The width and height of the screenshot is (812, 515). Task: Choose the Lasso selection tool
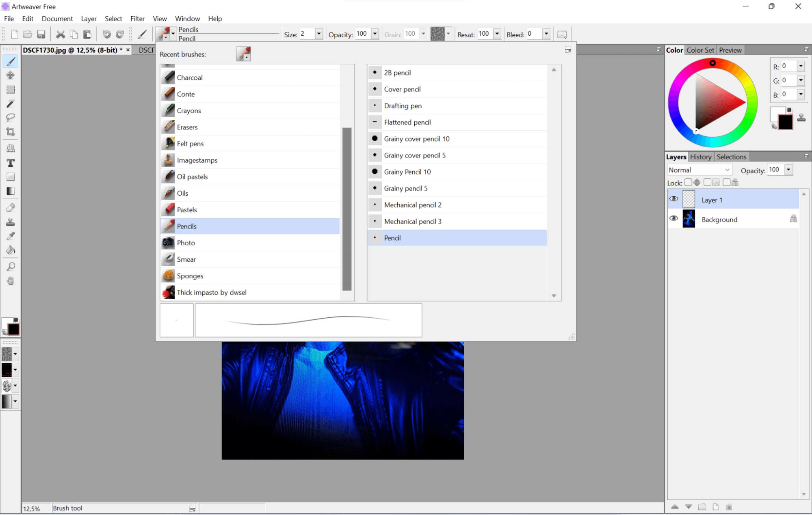point(11,117)
